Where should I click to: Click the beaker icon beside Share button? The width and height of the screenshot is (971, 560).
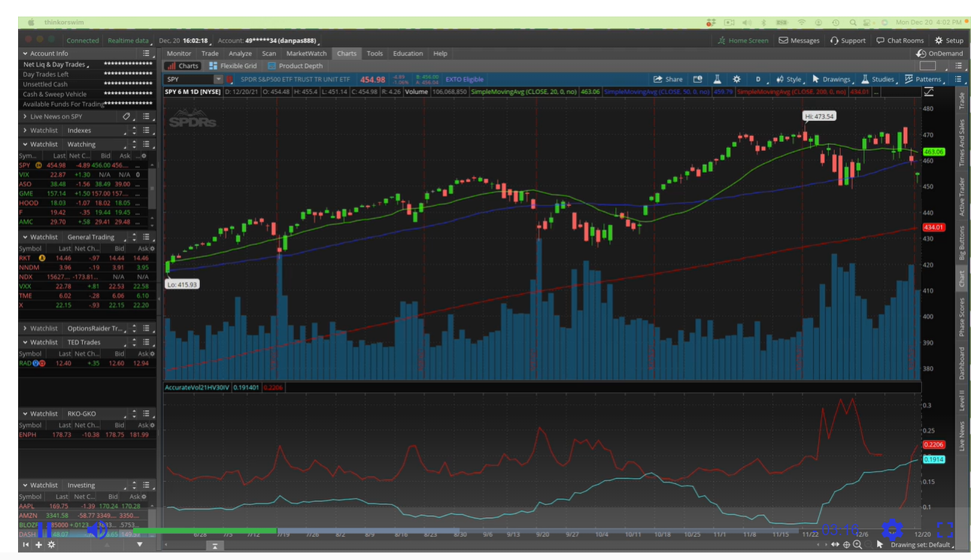pos(718,79)
